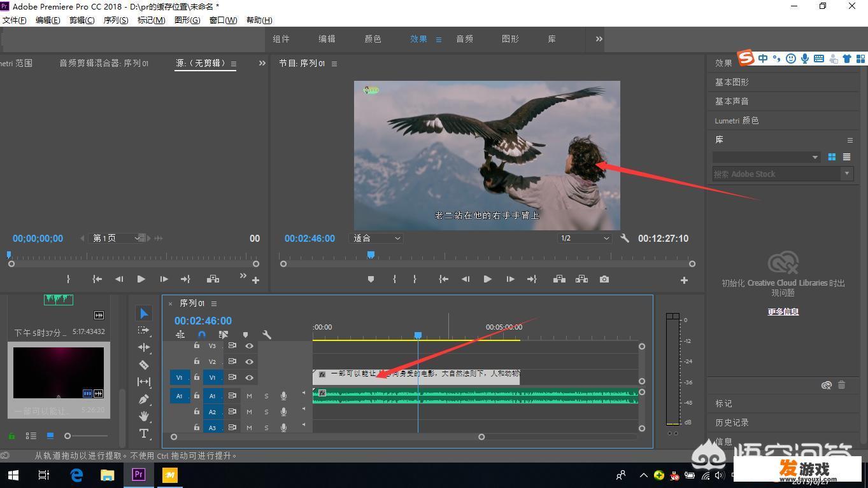Step forward one frame in program monitor

point(510,279)
